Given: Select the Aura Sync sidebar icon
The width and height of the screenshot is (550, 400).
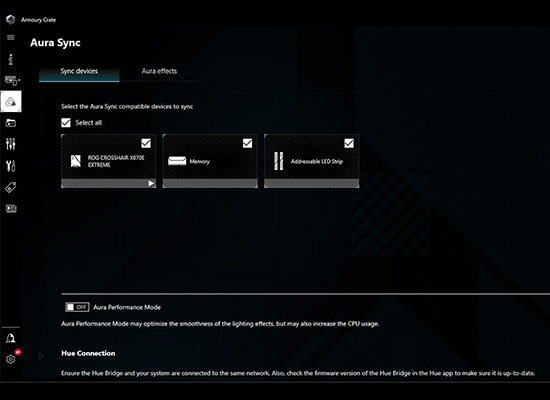Looking at the screenshot, I should pos(11,102).
